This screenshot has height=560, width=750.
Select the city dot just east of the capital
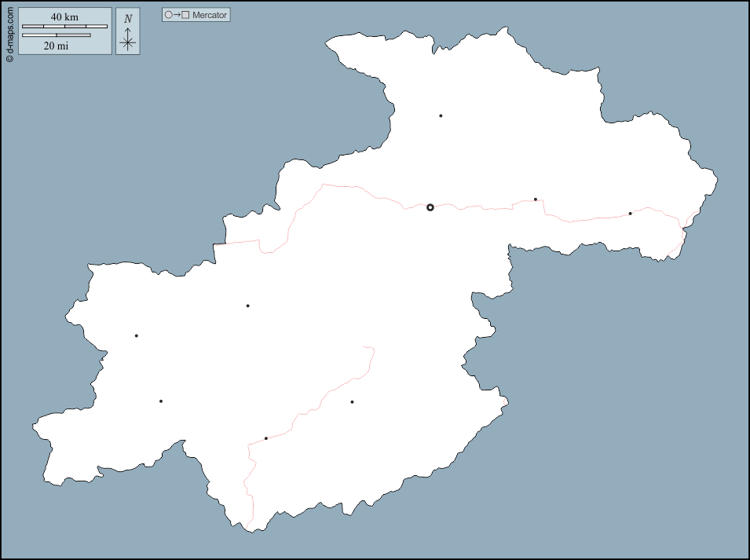click(536, 199)
